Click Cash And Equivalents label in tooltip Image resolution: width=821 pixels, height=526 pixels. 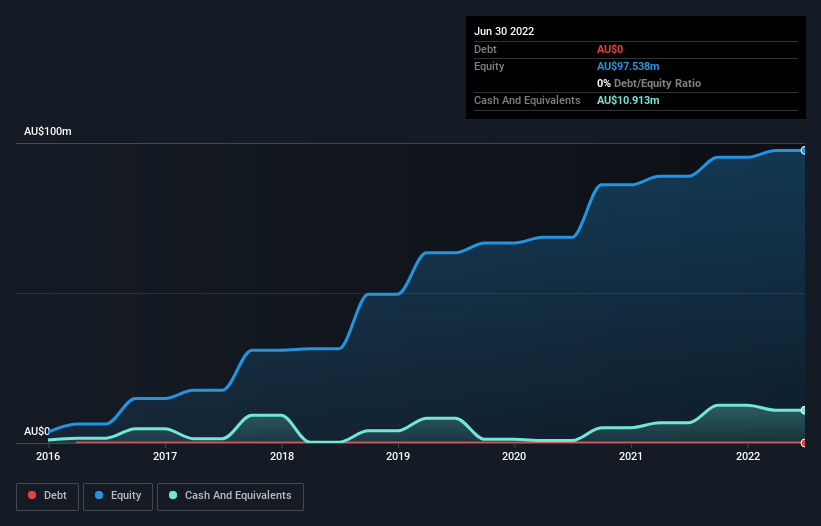527,100
